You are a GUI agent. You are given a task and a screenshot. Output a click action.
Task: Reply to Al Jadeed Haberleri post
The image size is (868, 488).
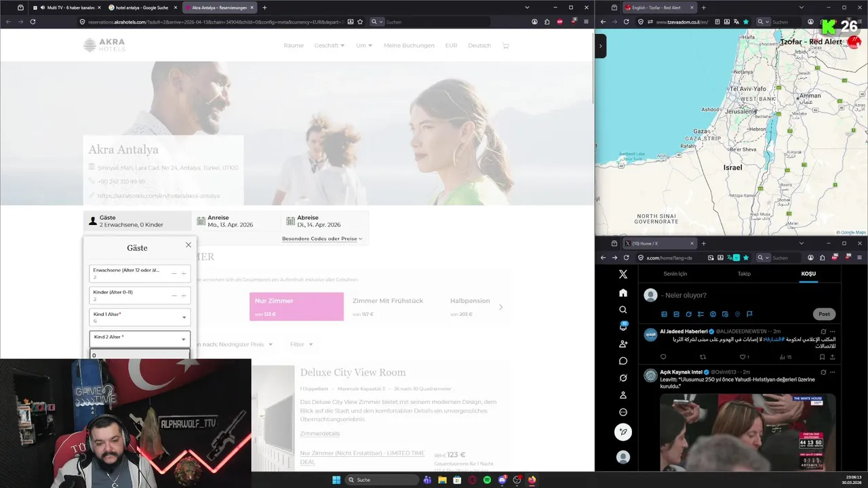click(x=663, y=357)
